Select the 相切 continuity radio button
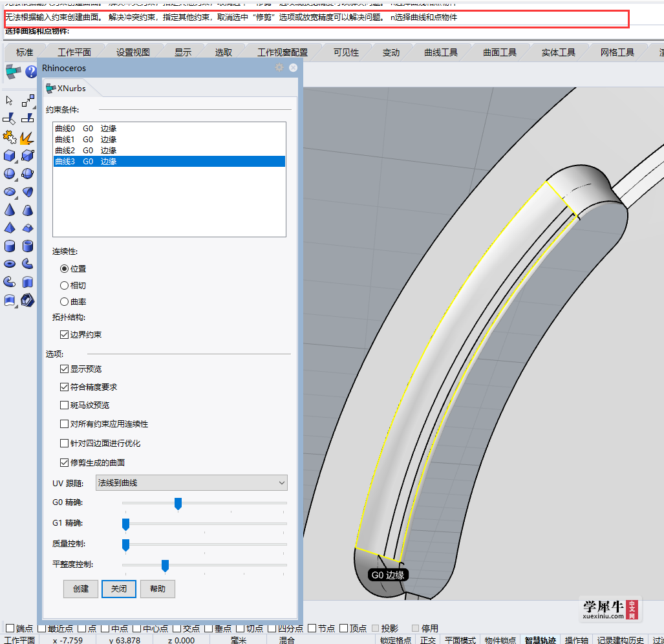 click(x=65, y=285)
